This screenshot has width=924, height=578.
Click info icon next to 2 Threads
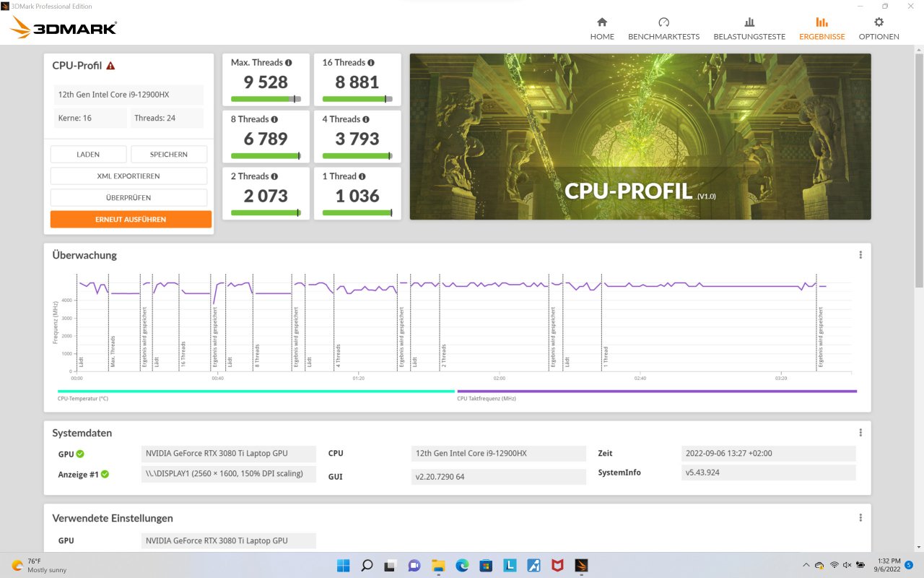point(274,176)
